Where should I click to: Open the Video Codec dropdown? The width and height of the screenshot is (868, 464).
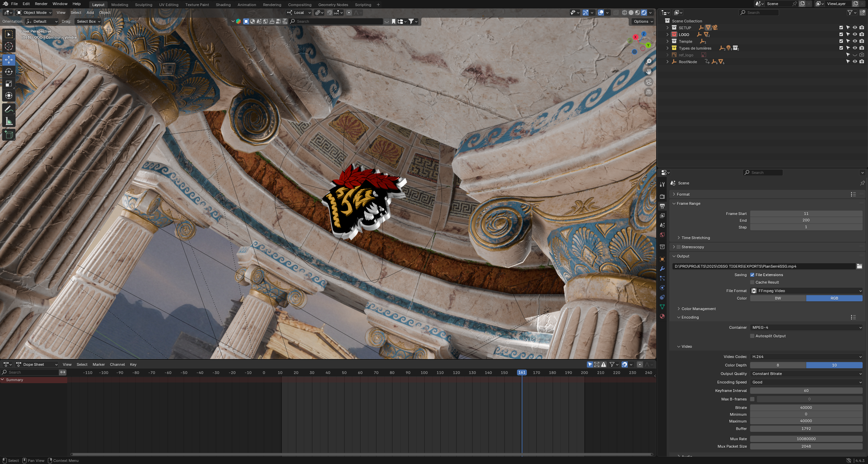tap(806, 357)
